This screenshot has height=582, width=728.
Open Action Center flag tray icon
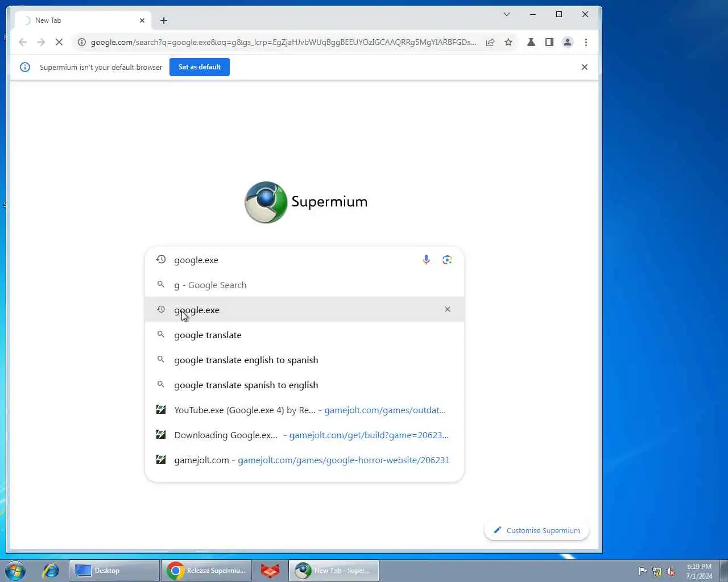coord(643,571)
